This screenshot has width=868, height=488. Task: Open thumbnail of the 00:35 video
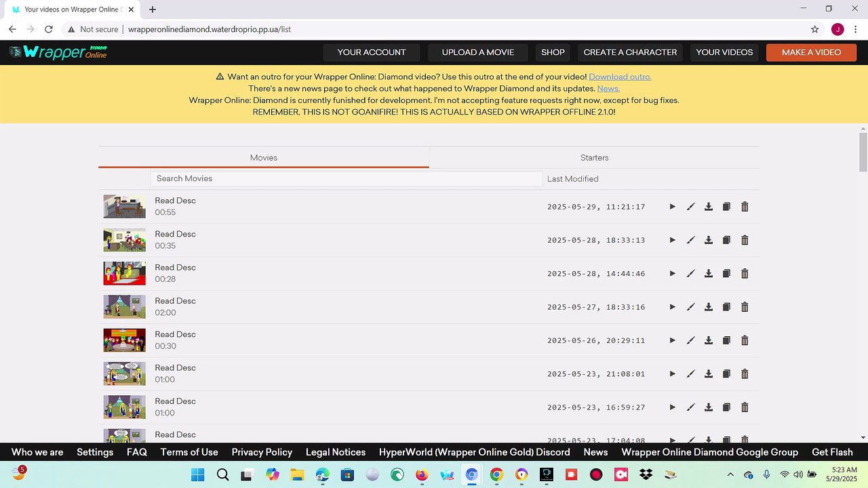click(x=125, y=240)
